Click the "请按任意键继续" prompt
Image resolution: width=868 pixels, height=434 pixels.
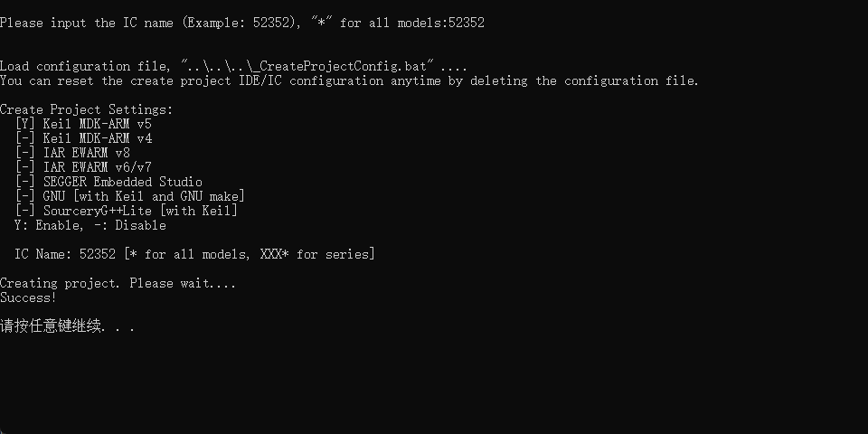click(50, 326)
